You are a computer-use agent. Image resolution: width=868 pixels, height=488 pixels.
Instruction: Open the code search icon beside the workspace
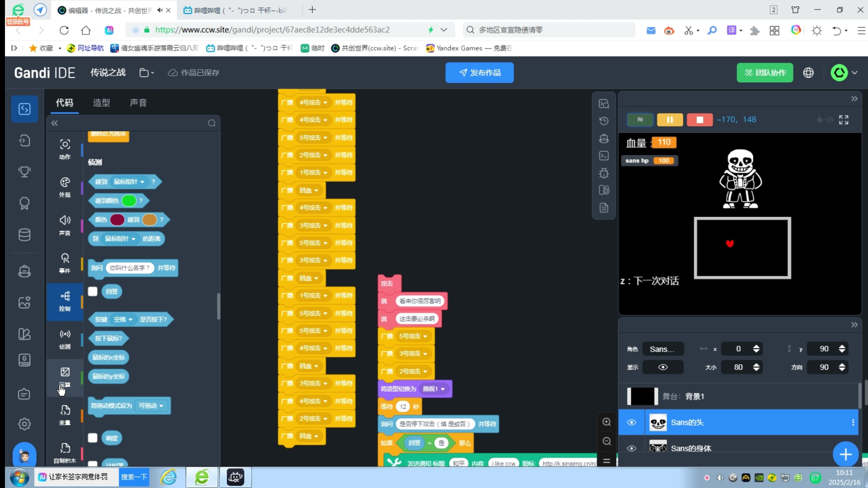pyautogui.click(x=604, y=104)
